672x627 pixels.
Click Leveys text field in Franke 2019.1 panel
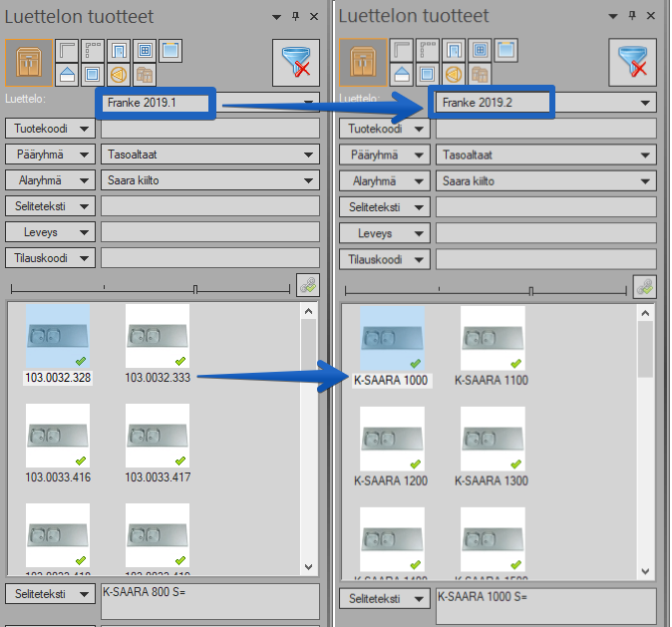pyautogui.click(x=210, y=232)
